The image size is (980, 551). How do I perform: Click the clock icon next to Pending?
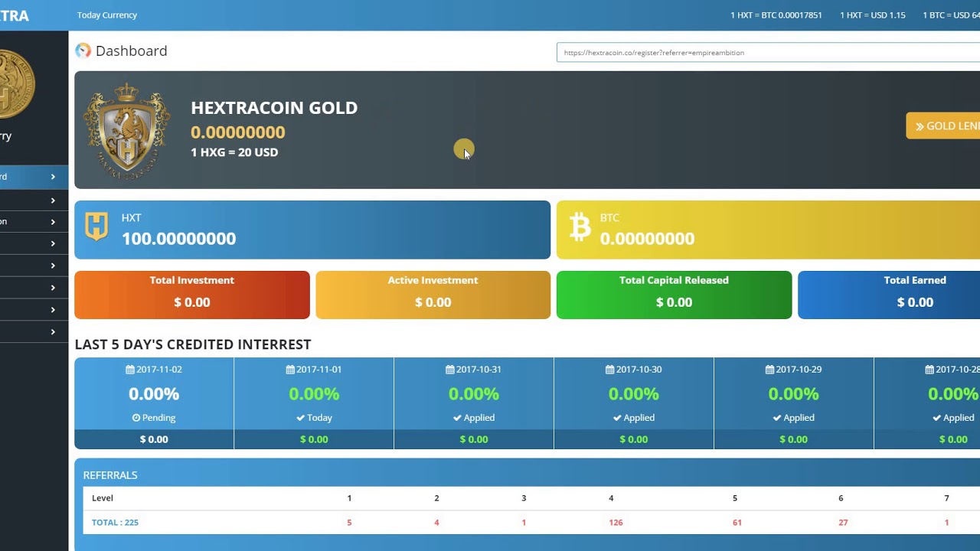(136, 418)
